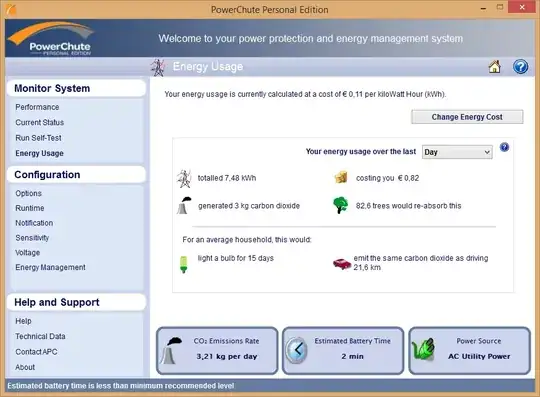Image resolution: width=540 pixels, height=397 pixels.
Task: Open the Day time period dropdown
Action: click(457, 152)
